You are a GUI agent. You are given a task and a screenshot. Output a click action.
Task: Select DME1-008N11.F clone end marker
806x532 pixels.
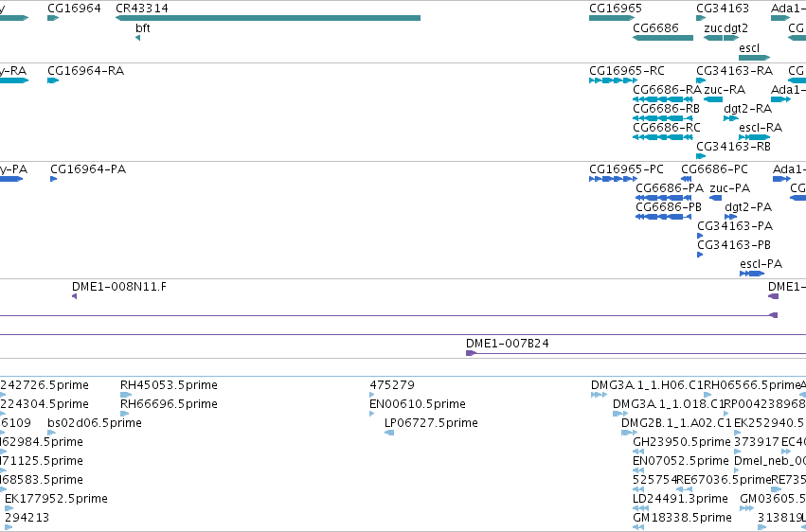(74, 296)
